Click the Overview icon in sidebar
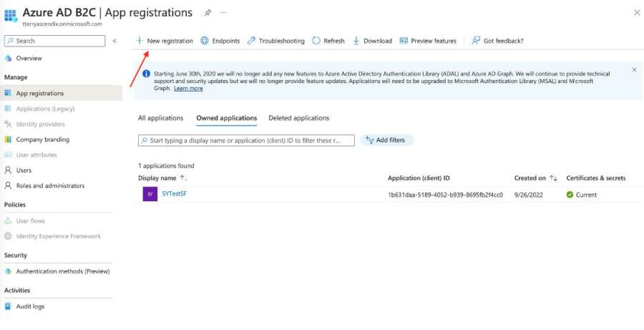 click(8, 59)
